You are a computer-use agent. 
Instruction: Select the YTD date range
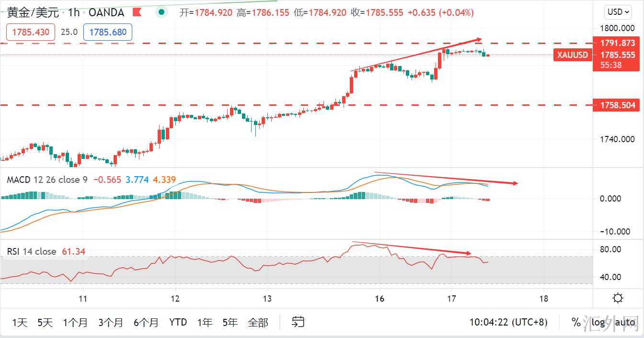click(x=178, y=322)
